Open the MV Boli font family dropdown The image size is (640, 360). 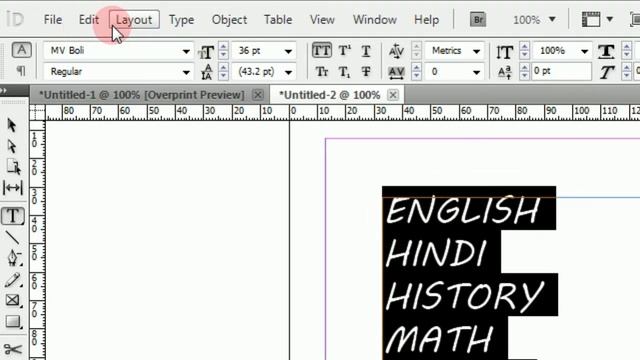click(x=186, y=51)
